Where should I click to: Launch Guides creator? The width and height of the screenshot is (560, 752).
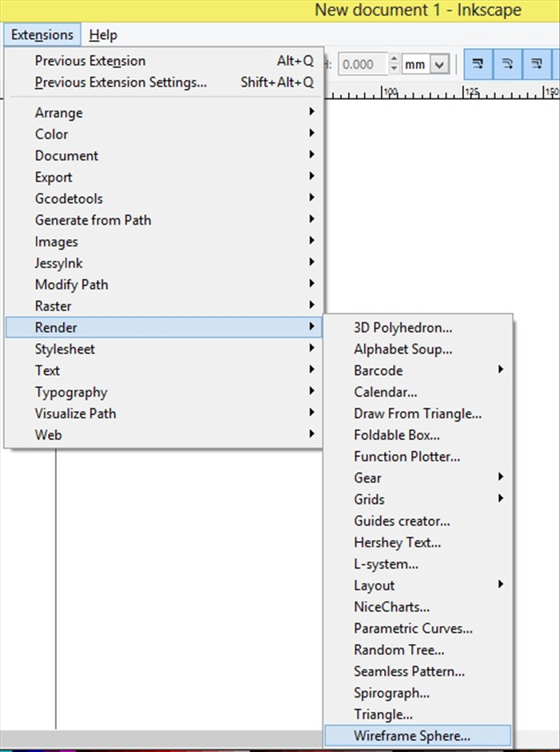(x=418, y=521)
